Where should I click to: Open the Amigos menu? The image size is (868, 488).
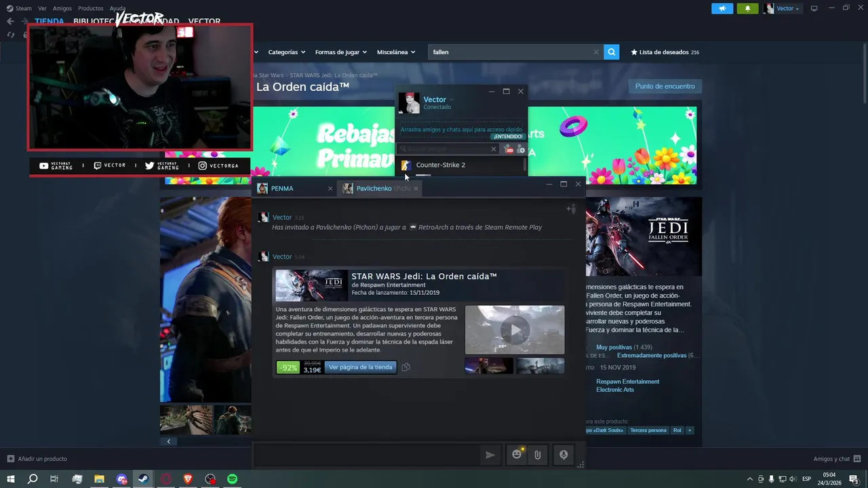[x=62, y=9]
